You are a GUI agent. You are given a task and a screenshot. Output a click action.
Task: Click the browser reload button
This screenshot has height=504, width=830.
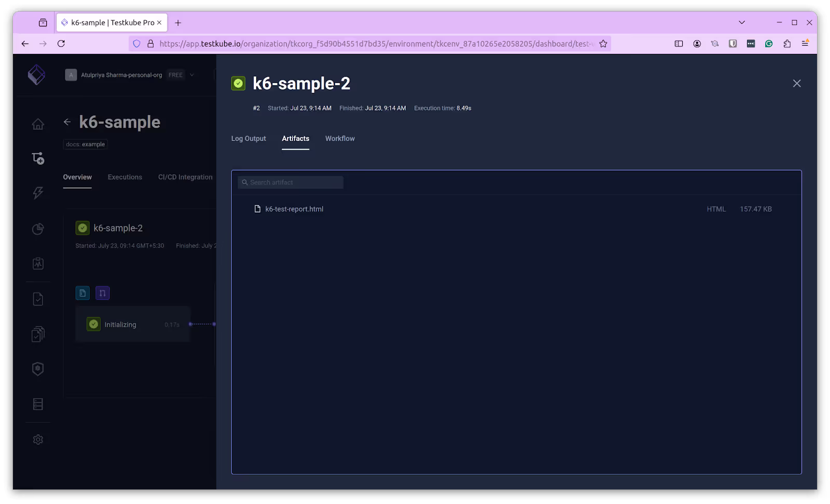tap(61, 44)
